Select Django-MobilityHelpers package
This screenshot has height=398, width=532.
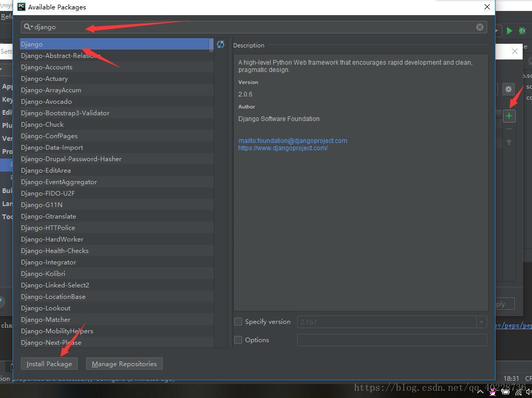117,331
